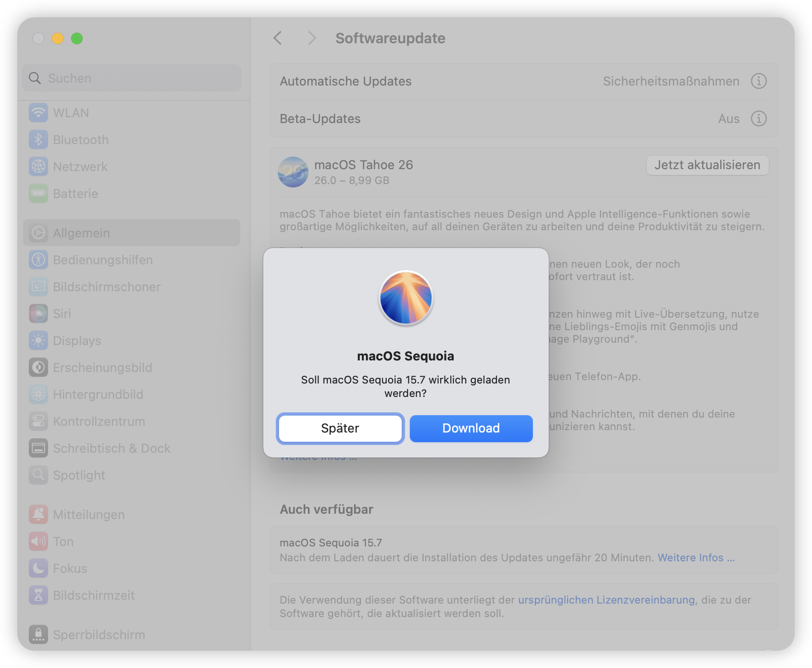Click the macOS Sequoia dialog title
This screenshot has width=812, height=668.
coord(406,356)
